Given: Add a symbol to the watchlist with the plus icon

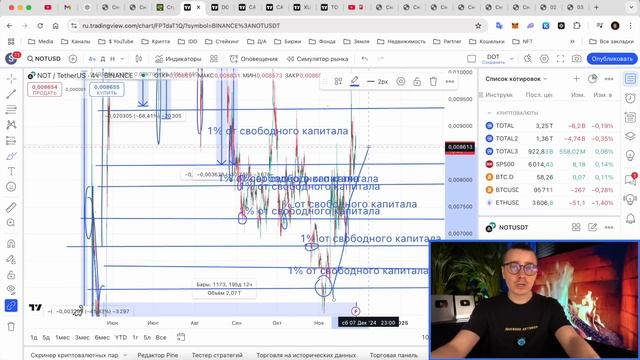Looking at the screenshot, I should point(576,79).
